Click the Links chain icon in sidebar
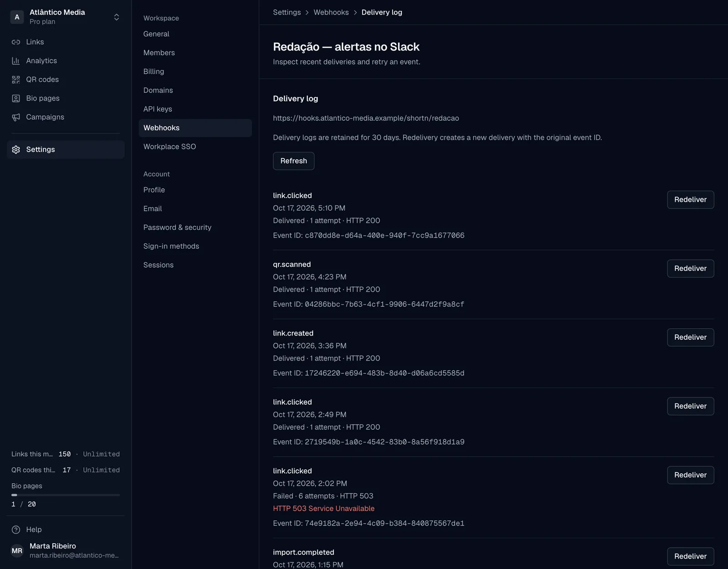The image size is (728, 569). pos(16,42)
